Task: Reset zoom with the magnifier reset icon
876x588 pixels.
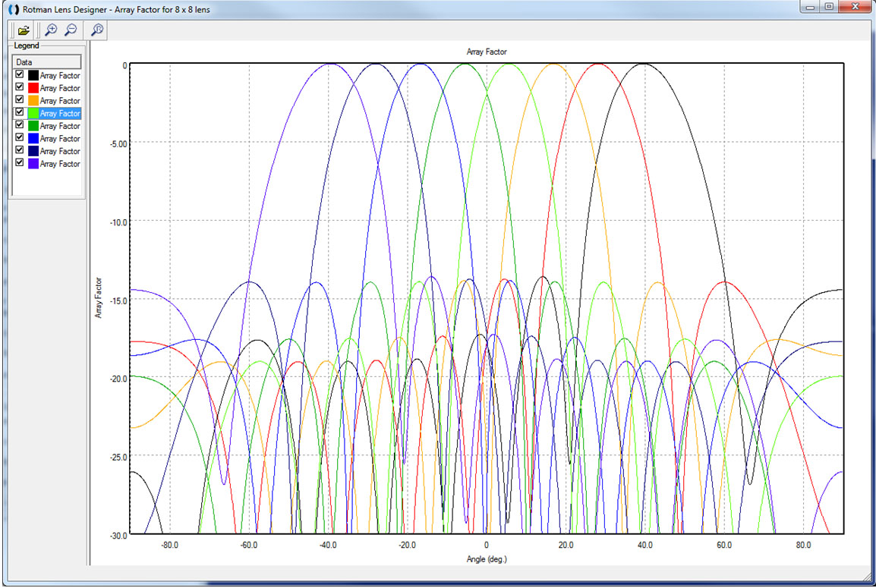Action: pos(97,30)
